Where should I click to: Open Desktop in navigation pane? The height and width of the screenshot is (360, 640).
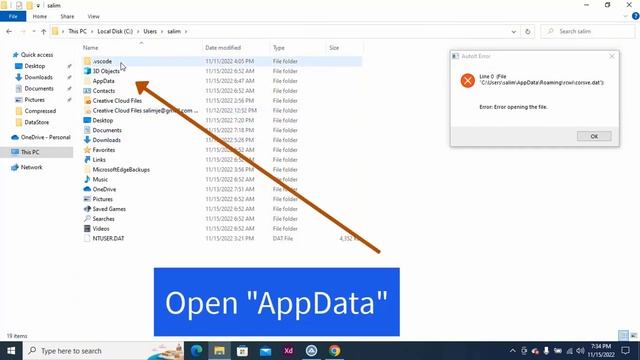pos(34,66)
